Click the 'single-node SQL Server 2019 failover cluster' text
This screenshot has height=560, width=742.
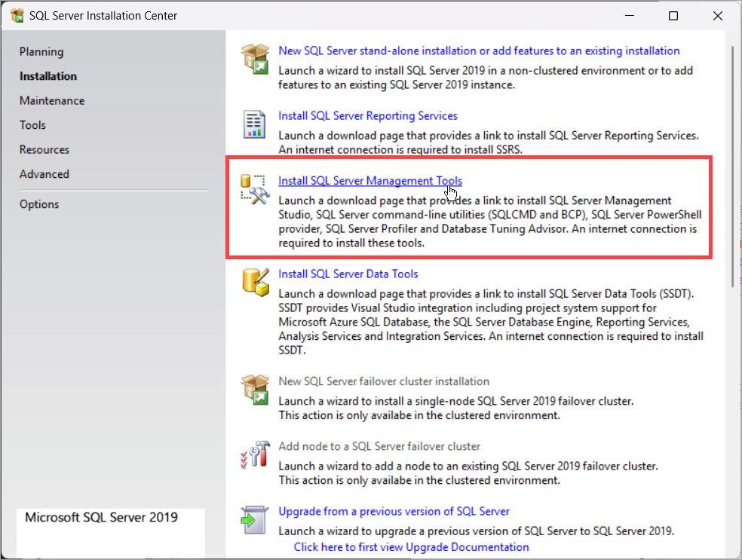455,401
